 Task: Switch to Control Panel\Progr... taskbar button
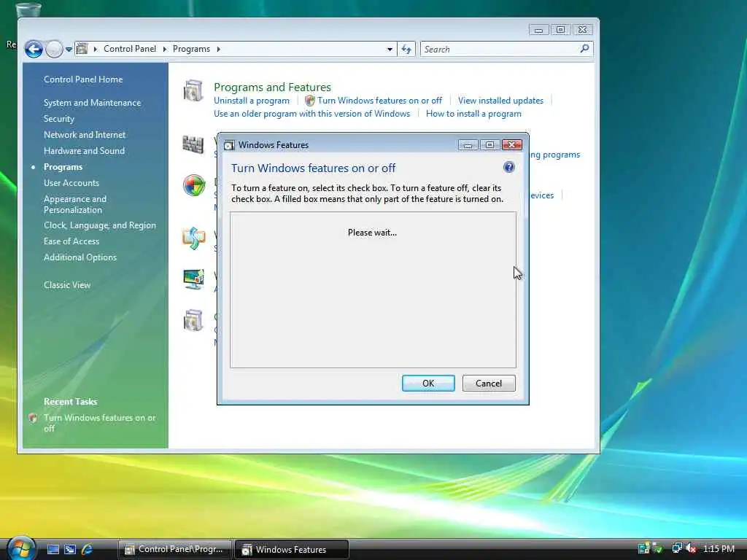tap(175, 550)
